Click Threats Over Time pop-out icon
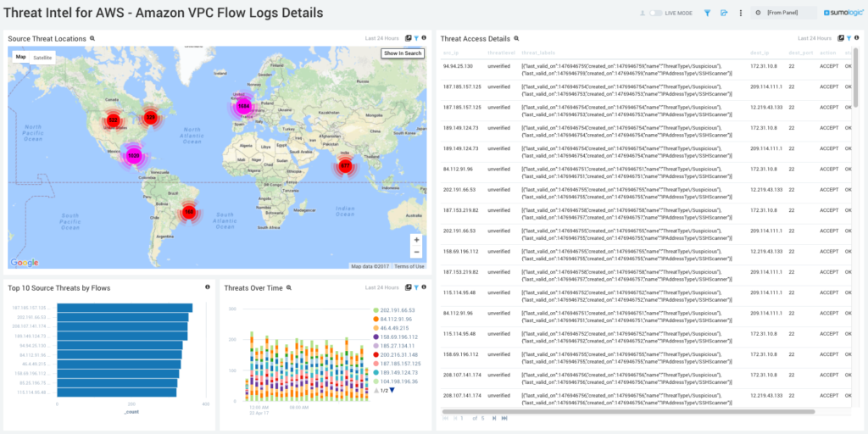This screenshot has width=868, height=434. [x=408, y=287]
